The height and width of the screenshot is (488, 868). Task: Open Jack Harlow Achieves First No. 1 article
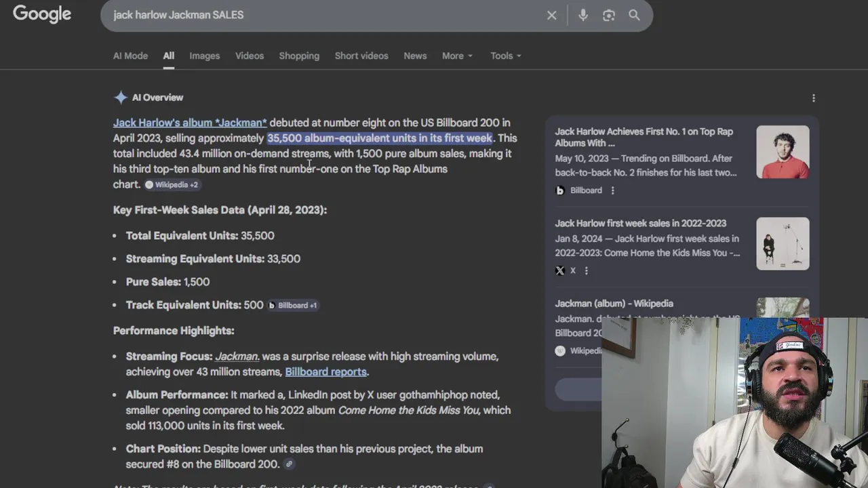pos(644,138)
